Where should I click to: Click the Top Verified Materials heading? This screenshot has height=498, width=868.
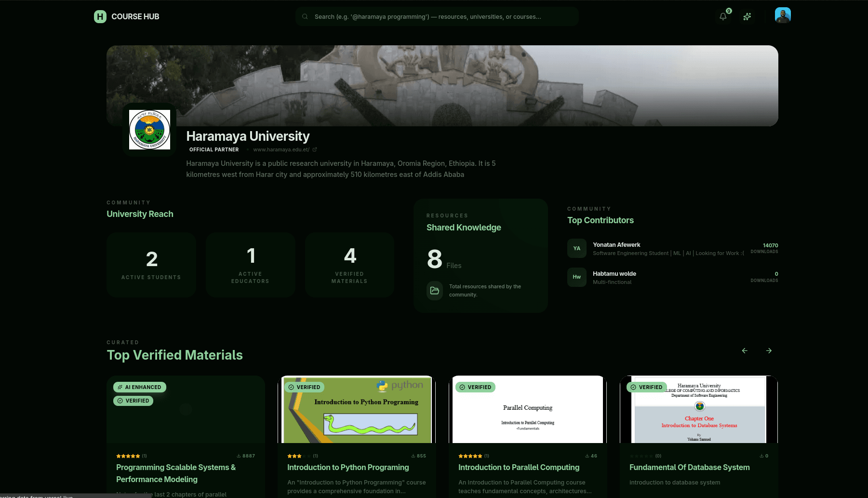(174, 355)
